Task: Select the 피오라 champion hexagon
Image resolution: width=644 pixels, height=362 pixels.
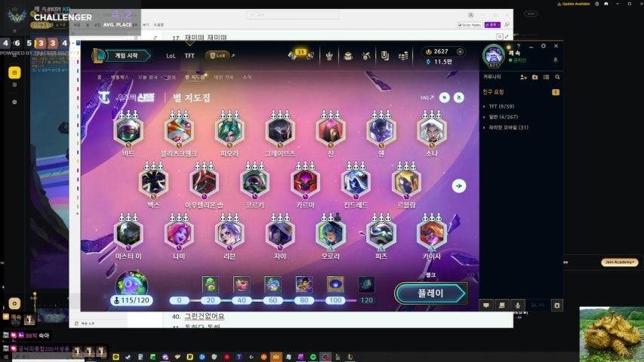Action: (x=230, y=130)
